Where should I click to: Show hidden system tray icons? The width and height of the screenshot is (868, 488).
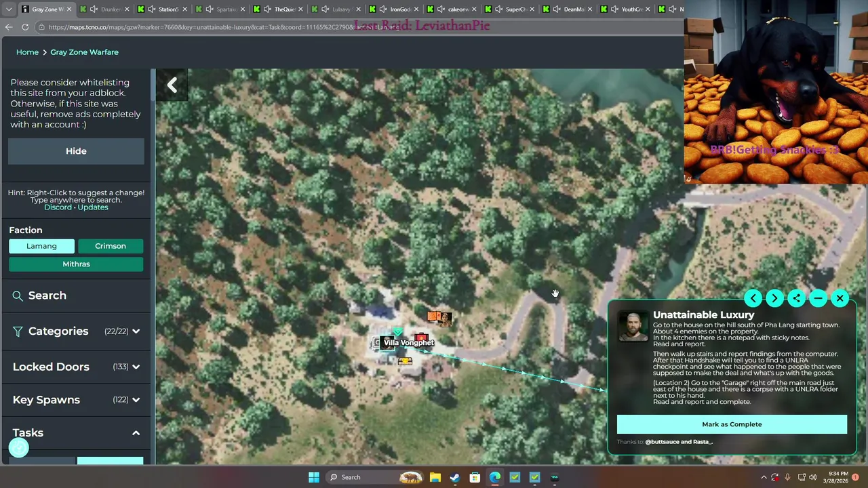pyautogui.click(x=764, y=477)
